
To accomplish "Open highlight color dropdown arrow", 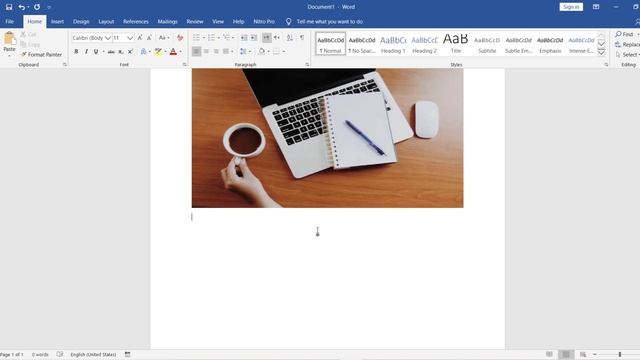I will click(x=165, y=51).
